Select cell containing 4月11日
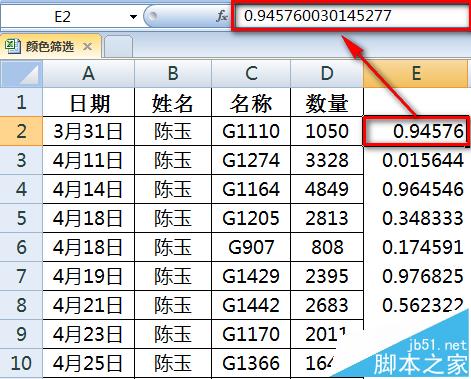Screen dimensions: 471x379 coord(89,160)
